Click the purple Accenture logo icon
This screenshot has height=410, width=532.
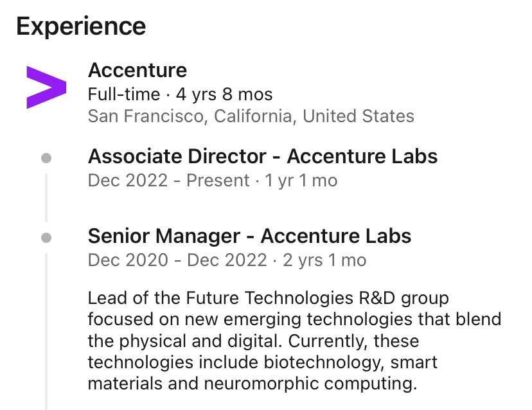click(46, 87)
